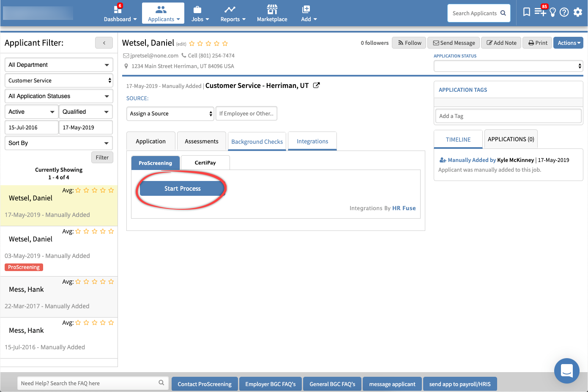The width and height of the screenshot is (588, 392).
Task: Click the HR Fuse link
Action: (404, 208)
